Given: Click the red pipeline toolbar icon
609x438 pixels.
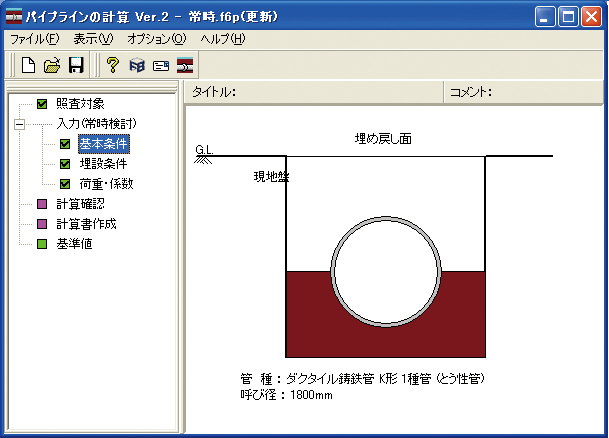Looking at the screenshot, I should [x=185, y=65].
